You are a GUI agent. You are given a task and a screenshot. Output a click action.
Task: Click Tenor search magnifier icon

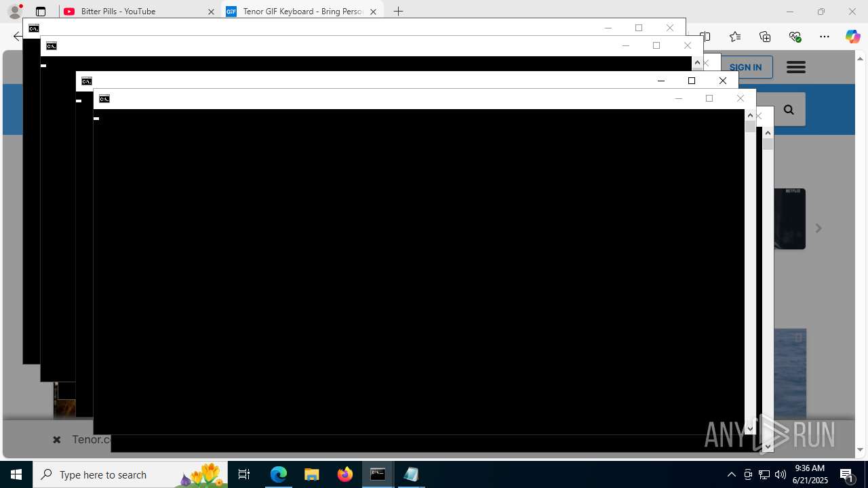[788, 110]
